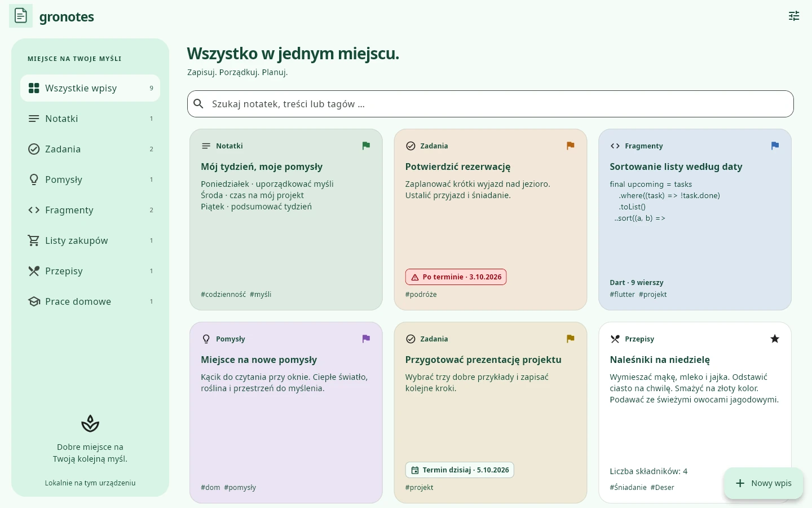The height and width of the screenshot is (508, 812).
Task: Open Pomysły category in sidebar
Action: tap(90, 179)
